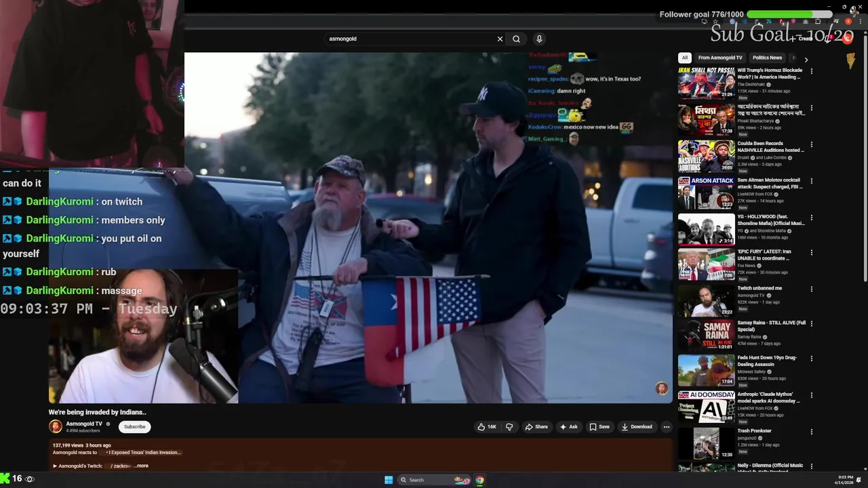Open the Trash Prankster video title
Viewport: 868px width, 488px height.
754,430
